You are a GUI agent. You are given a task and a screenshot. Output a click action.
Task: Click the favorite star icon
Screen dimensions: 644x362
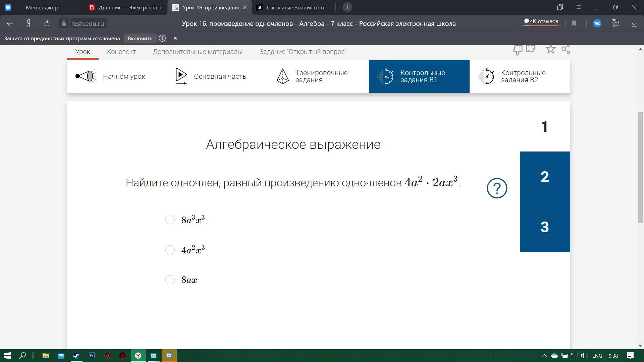point(550,49)
